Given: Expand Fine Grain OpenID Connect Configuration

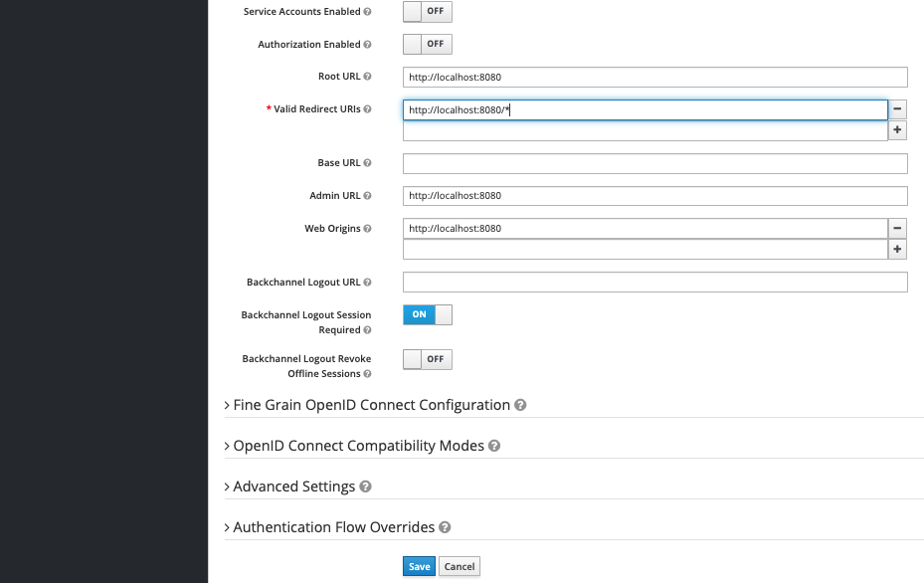Looking at the screenshot, I should tap(370, 405).
